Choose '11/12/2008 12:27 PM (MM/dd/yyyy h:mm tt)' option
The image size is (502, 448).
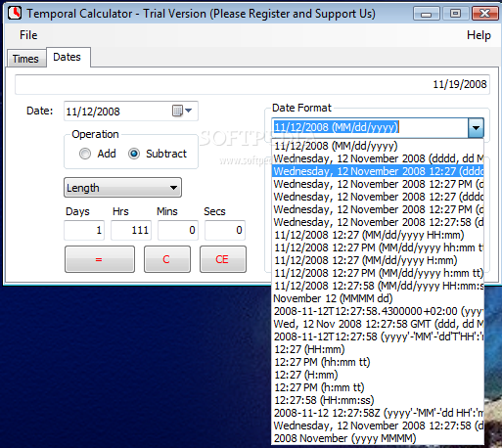click(x=378, y=273)
